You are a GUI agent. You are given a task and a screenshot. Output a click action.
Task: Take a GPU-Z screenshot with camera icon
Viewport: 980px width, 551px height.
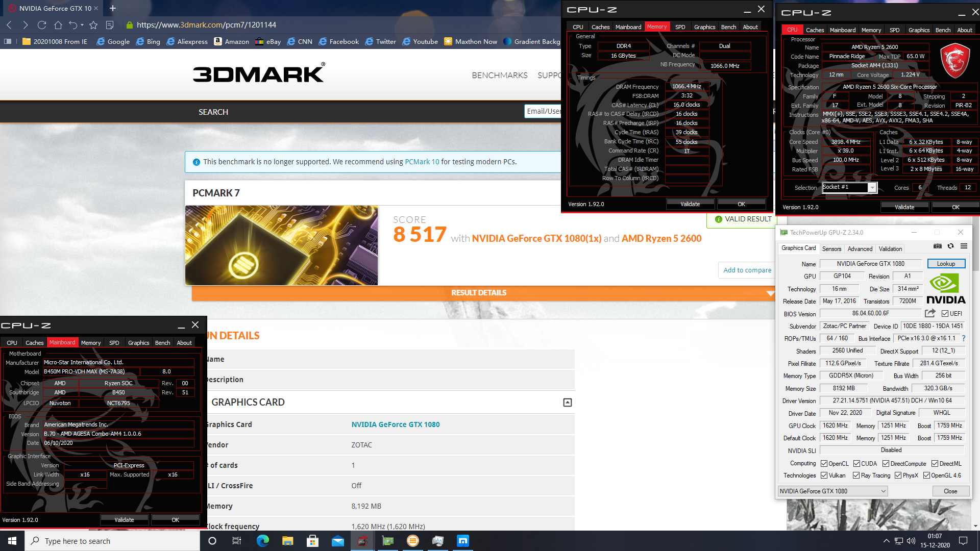pos(938,246)
